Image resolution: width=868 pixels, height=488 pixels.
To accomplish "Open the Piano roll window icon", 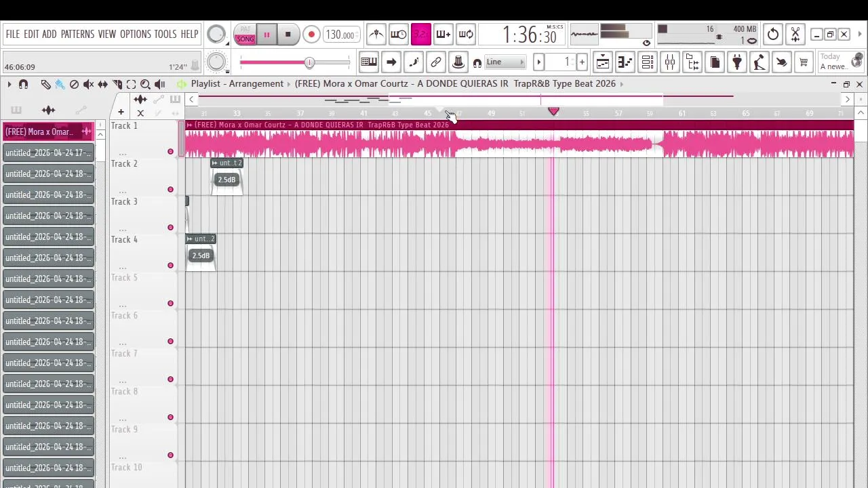I will [x=625, y=62].
